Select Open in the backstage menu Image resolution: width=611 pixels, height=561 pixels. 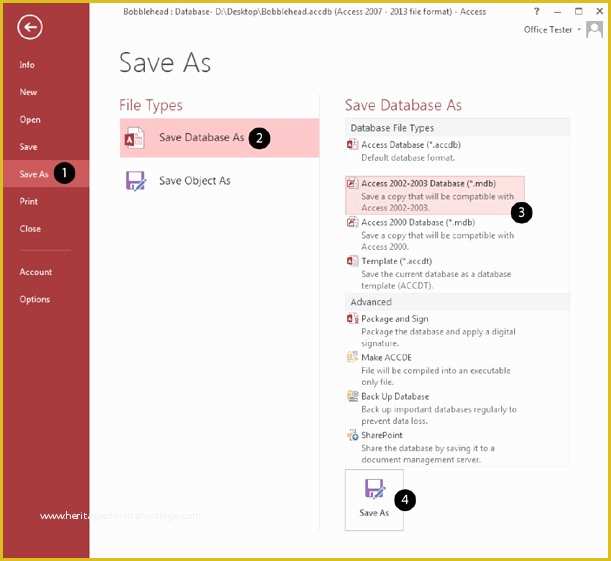click(30, 120)
